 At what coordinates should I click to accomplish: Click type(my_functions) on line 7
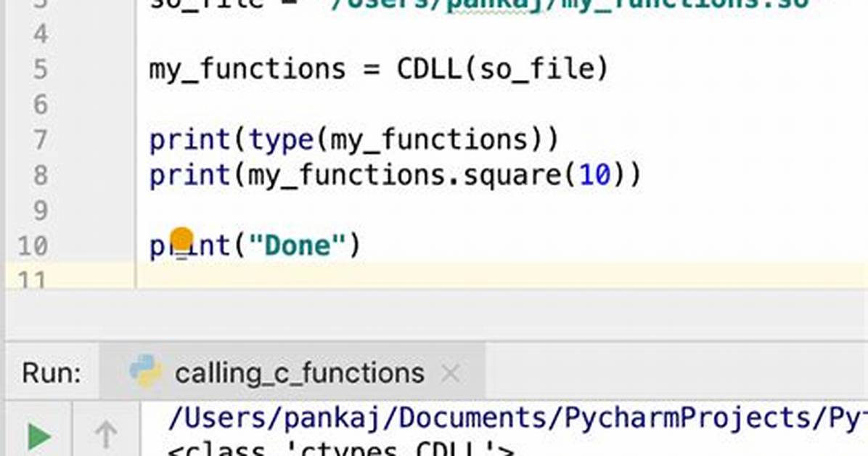click(396, 139)
